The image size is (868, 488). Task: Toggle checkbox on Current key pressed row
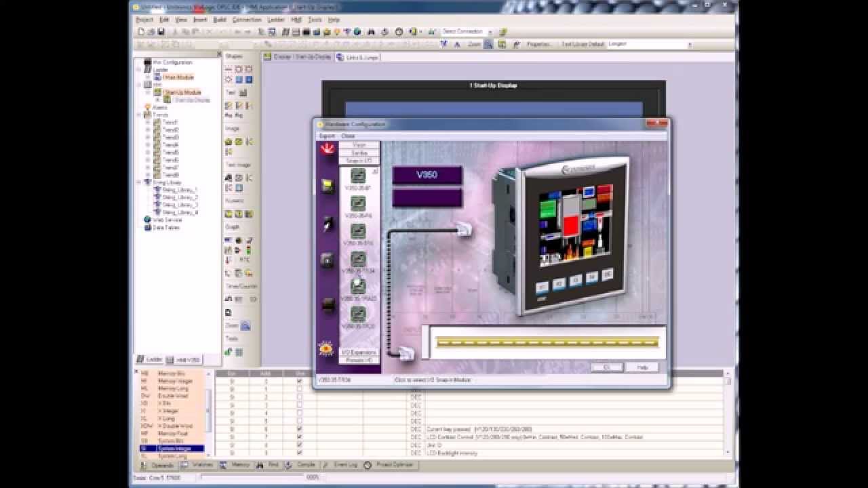tap(300, 429)
